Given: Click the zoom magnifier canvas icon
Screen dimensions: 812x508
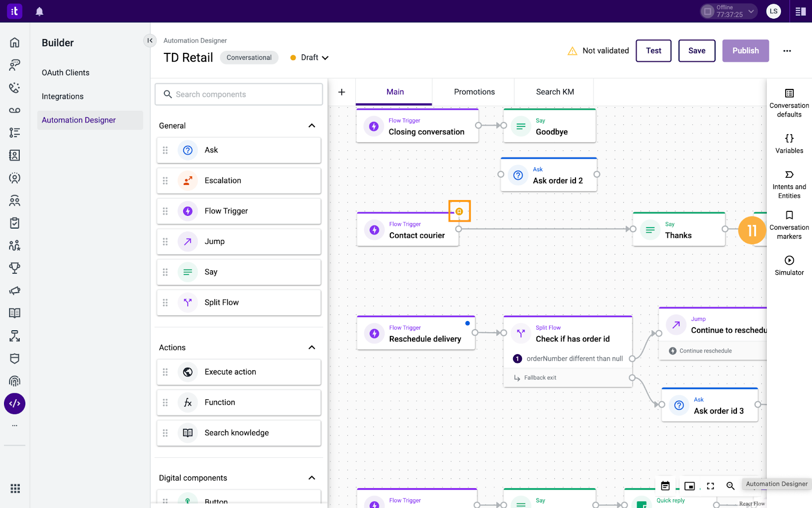Looking at the screenshot, I should (730, 486).
